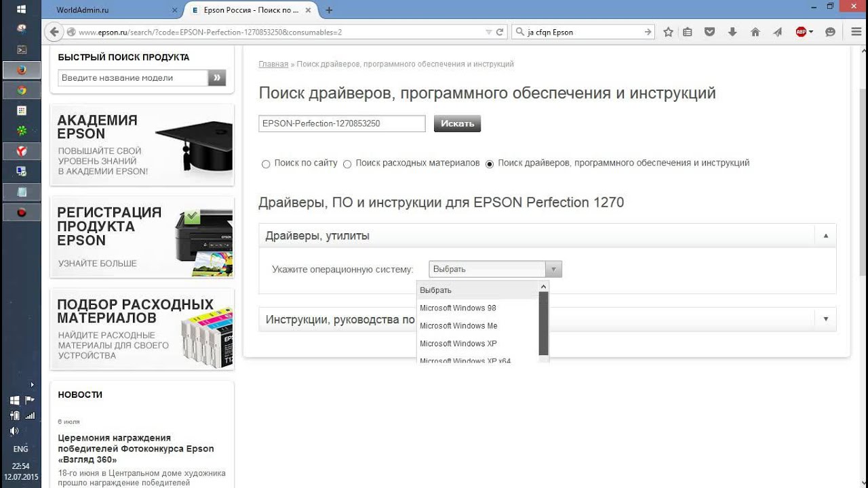Click the Firefox back button

[53, 32]
